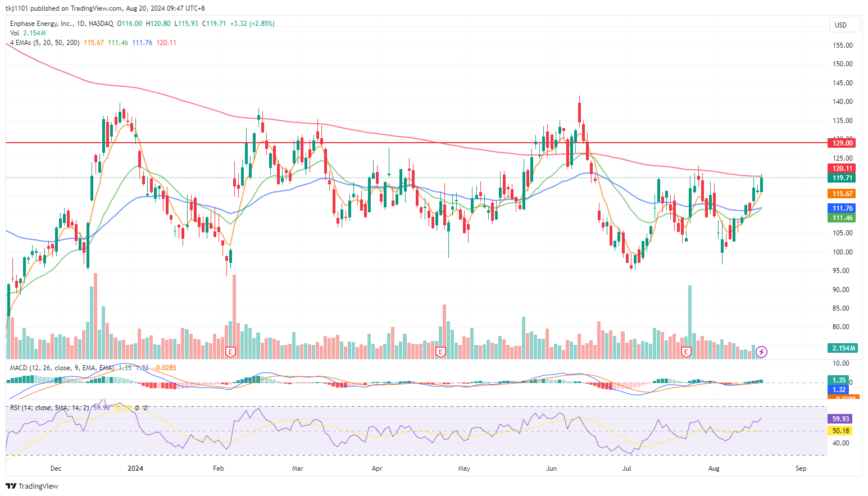Click the 119.71 current price label

842,178
